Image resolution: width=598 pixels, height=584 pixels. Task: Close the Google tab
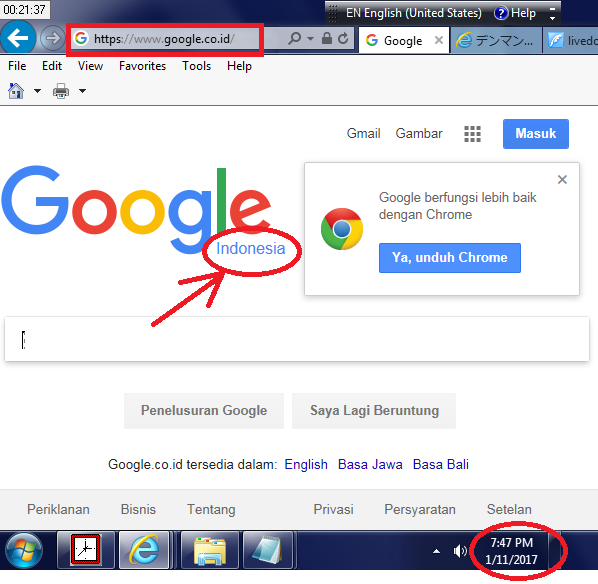439,40
